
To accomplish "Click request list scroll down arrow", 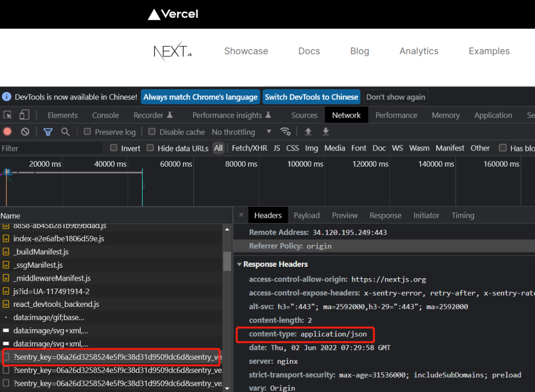I will pos(227,388).
